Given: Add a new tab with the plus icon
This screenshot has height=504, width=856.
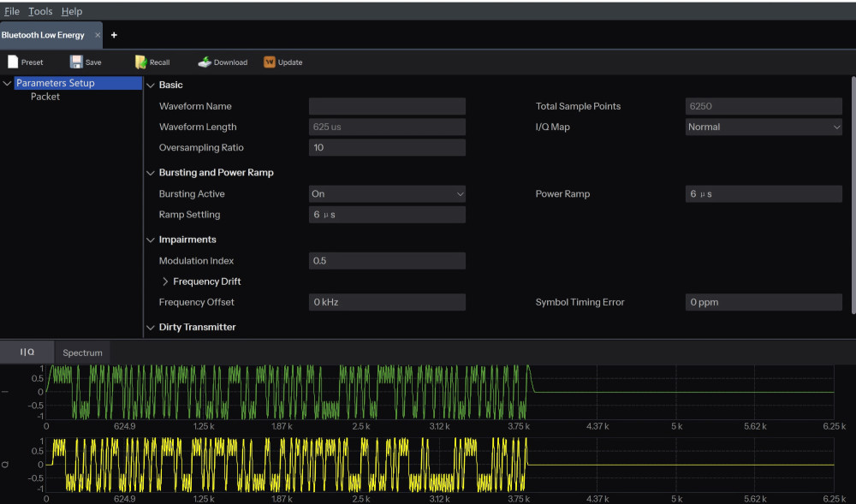Looking at the screenshot, I should pyautogui.click(x=114, y=35).
